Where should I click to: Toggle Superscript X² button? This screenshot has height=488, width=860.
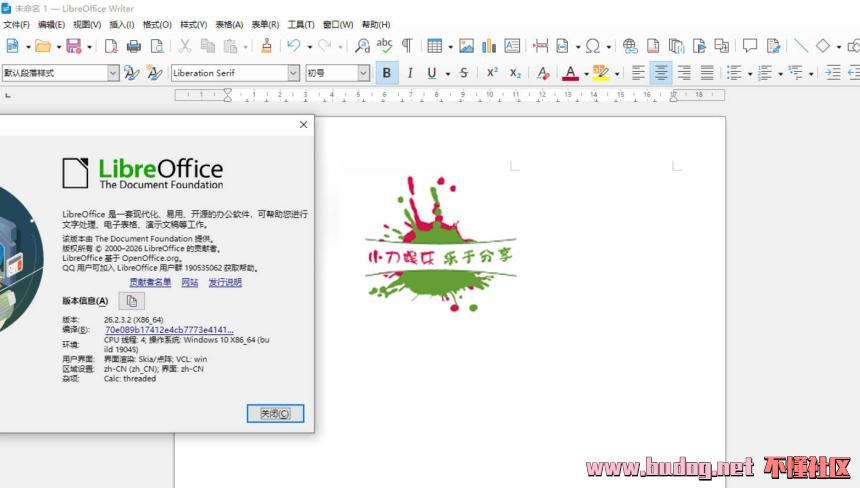pos(492,73)
